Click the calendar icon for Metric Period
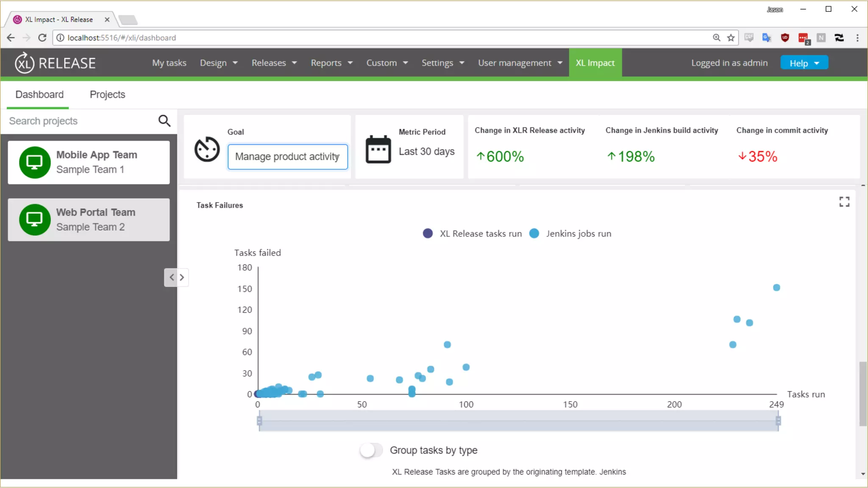This screenshot has height=488, width=868. point(378,149)
